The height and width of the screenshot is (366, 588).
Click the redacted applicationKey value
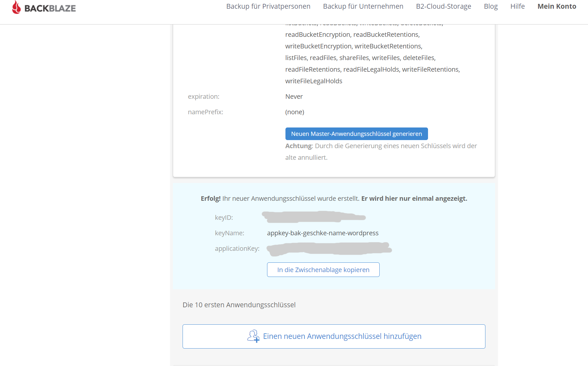pos(329,249)
